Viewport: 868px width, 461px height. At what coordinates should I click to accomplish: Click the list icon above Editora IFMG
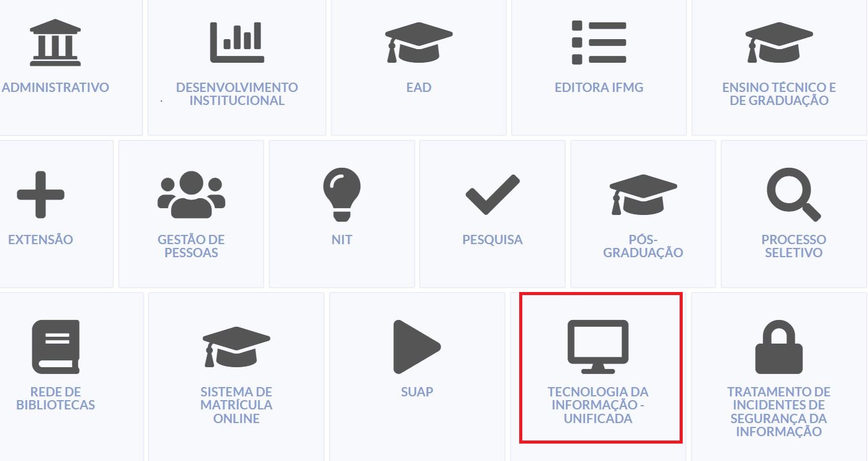point(599,42)
